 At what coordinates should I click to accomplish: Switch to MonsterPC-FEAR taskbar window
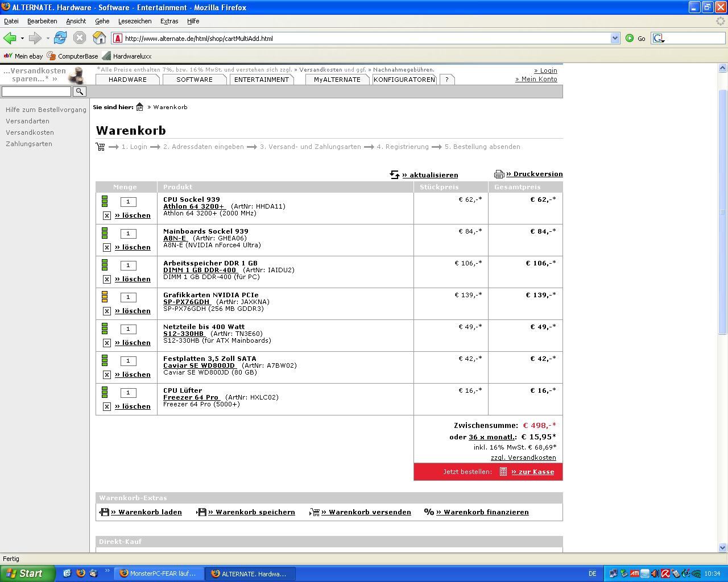(159, 573)
